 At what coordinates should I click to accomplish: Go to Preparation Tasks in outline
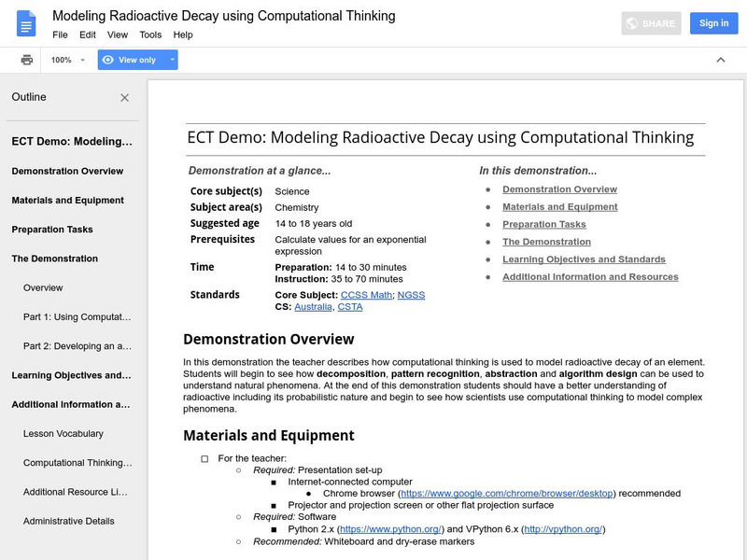[52, 230]
